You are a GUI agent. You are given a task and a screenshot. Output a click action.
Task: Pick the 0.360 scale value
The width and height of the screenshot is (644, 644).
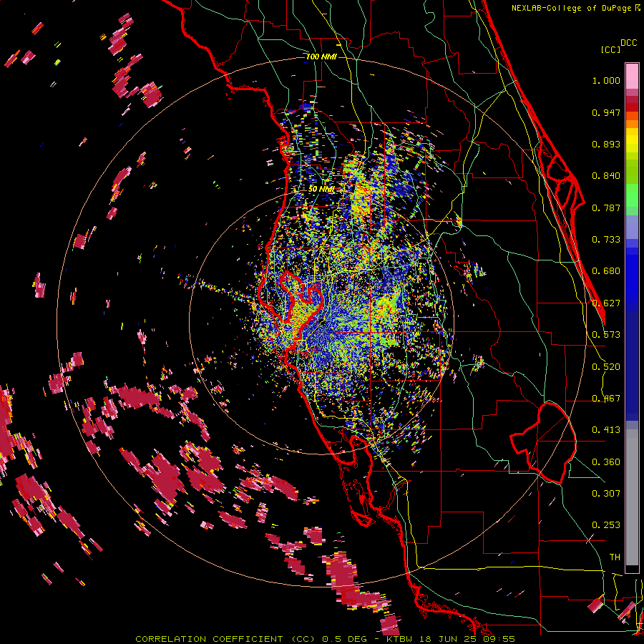point(606,462)
